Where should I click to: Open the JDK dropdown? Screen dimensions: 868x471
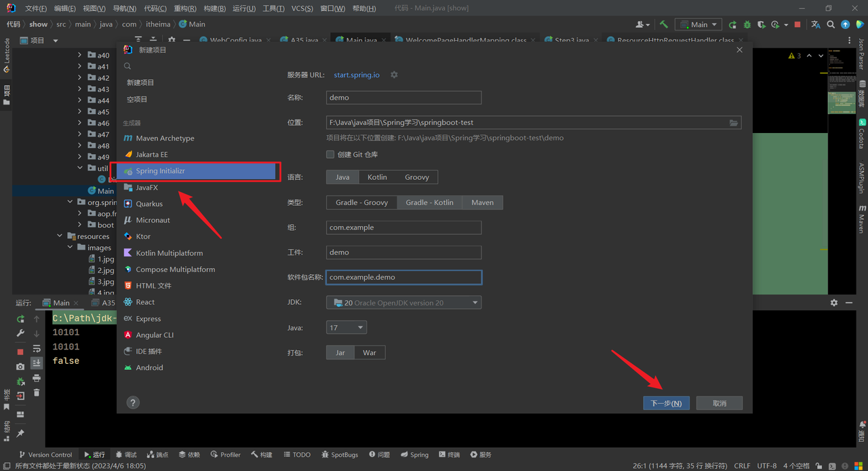(x=404, y=303)
